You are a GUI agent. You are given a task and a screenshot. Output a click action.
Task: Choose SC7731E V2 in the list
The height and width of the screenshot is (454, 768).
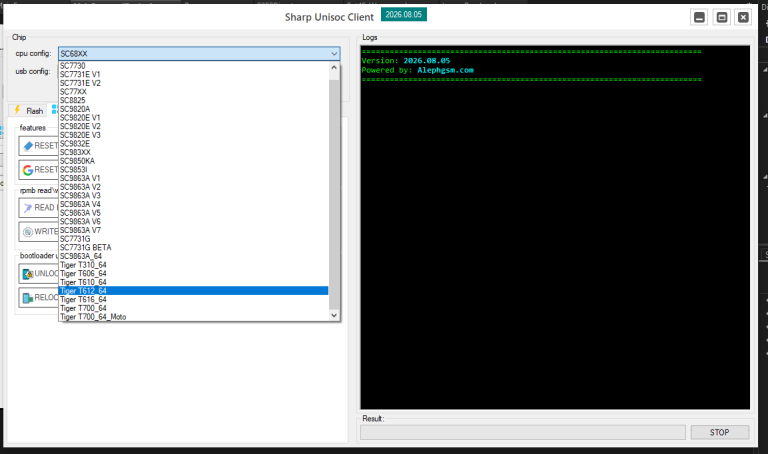pyautogui.click(x=193, y=83)
